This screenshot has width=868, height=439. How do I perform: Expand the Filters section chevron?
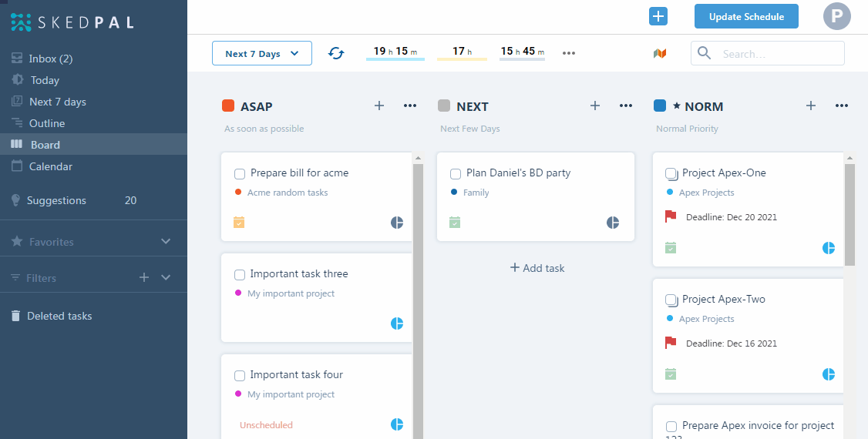point(166,277)
